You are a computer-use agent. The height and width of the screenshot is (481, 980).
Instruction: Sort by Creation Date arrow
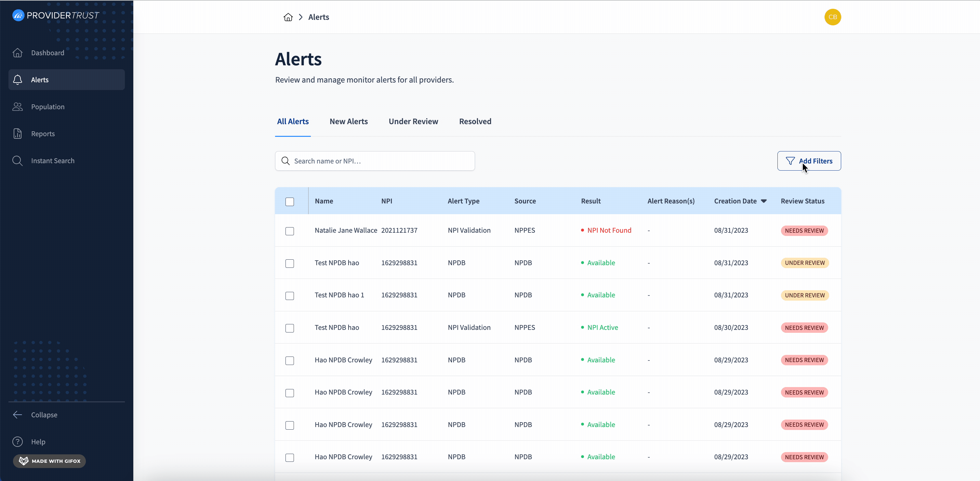(x=763, y=201)
